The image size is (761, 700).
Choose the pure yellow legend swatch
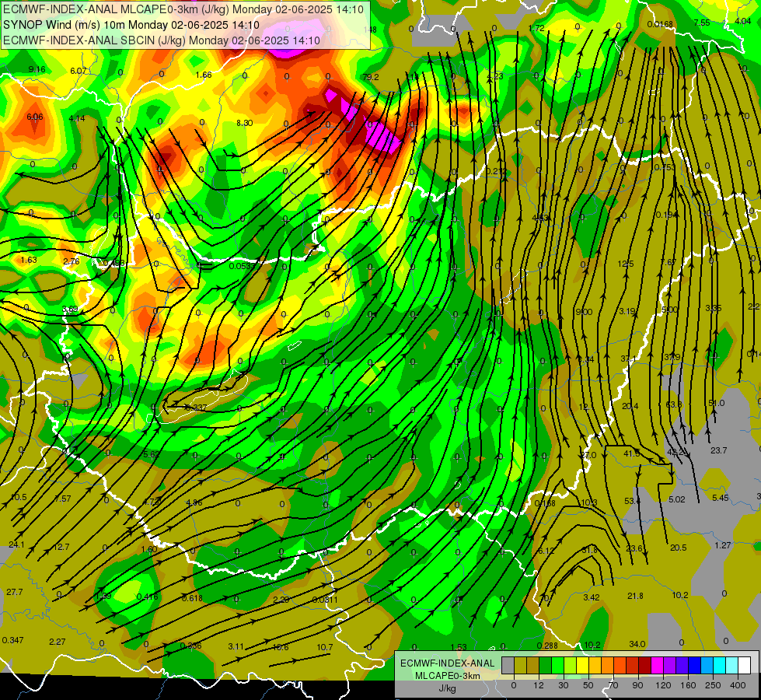pos(582,666)
